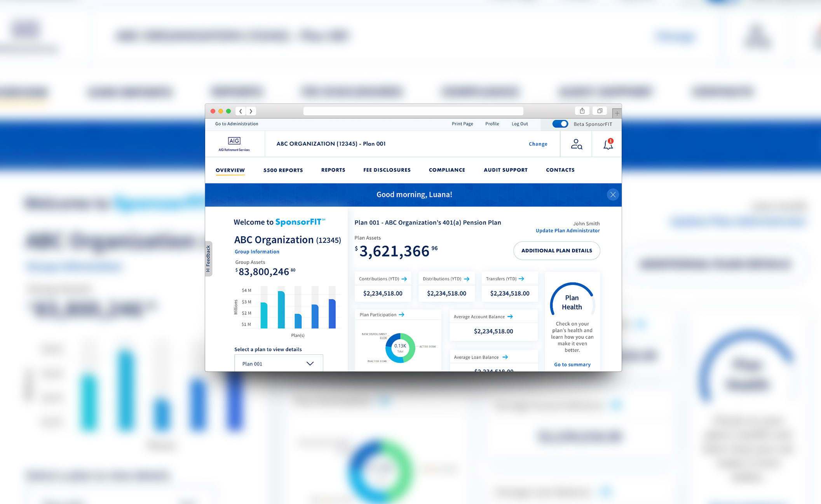This screenshot has height=504, width=821.
Task: Click the browser tabs overview icon
Action: click(x=600, y=111)
